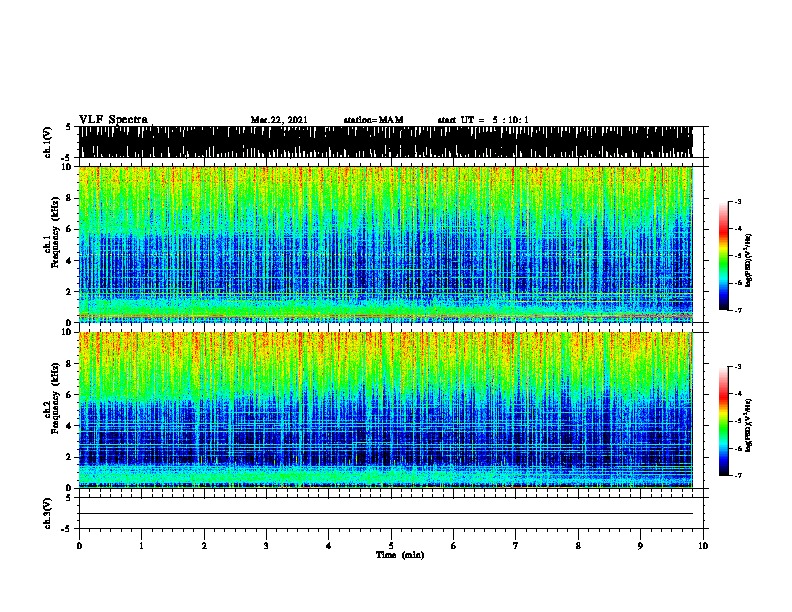Click the "4" kHz tick on ch.2 spectrogram axis
The image size is (792, 612).
pos(71,426)
